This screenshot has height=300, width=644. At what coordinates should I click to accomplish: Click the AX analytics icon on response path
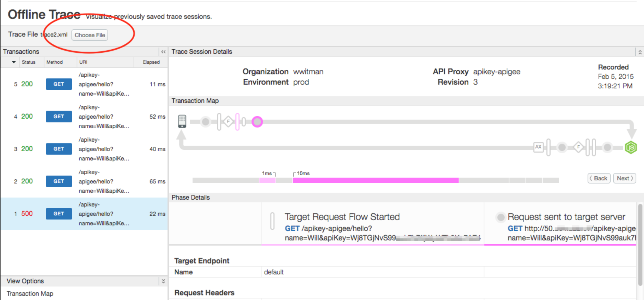coord(537,147)
